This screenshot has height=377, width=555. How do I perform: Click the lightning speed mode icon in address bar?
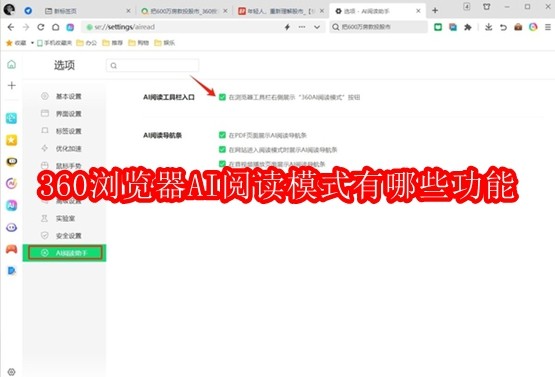(287, 27)
